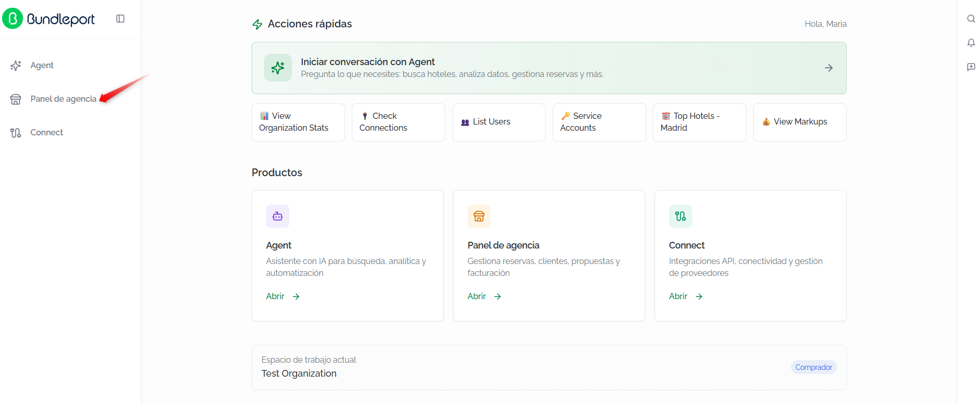
Task: Run List Users quick action
Action: click(499, 122)
